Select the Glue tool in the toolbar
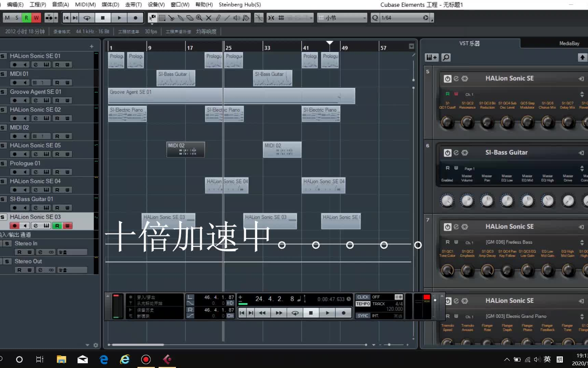 pyautogui.click(x=181, y=18)
